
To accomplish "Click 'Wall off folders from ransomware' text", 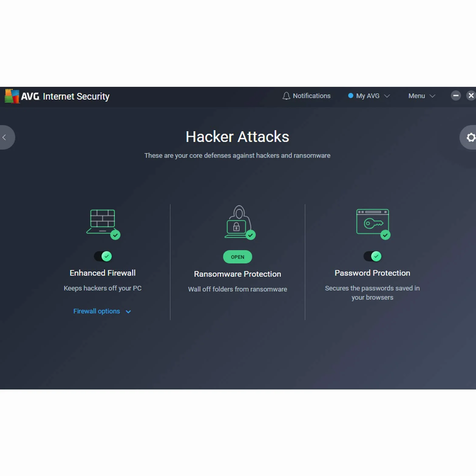I will (237, 289).
